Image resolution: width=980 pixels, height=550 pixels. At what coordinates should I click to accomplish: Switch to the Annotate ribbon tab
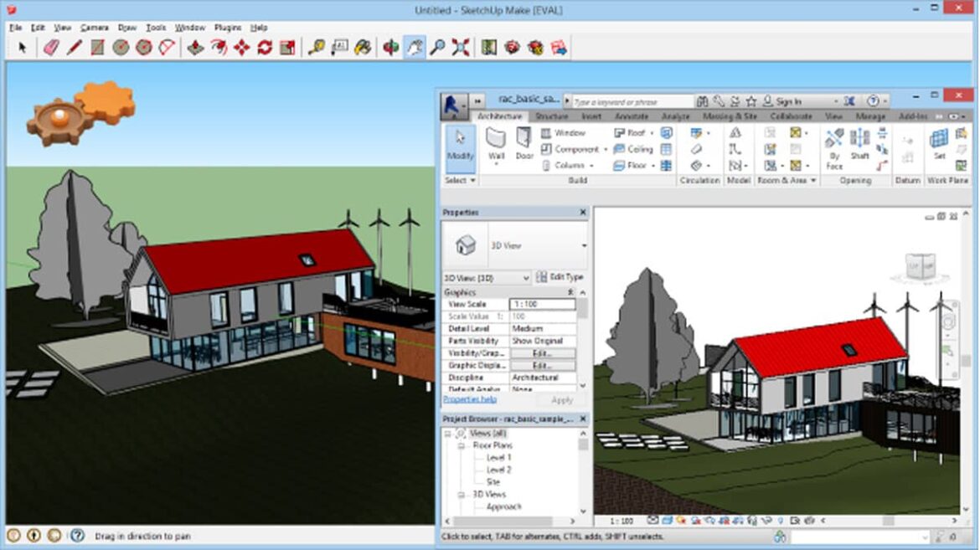tap(631, 116)
